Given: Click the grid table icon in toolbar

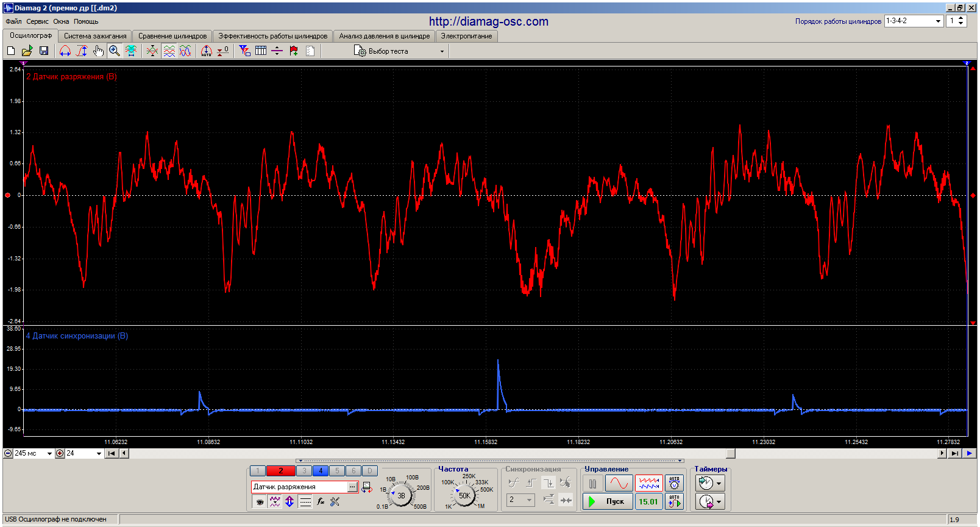Looking at the screenshot, I should pos(261,51).
